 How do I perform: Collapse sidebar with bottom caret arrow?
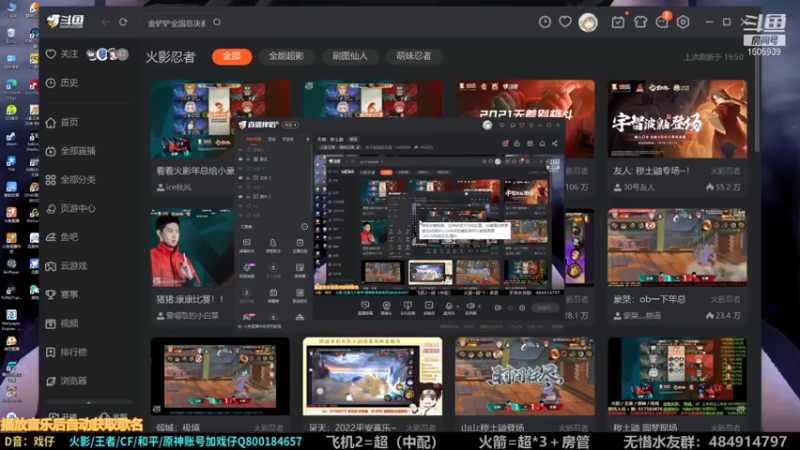(89, 403)
